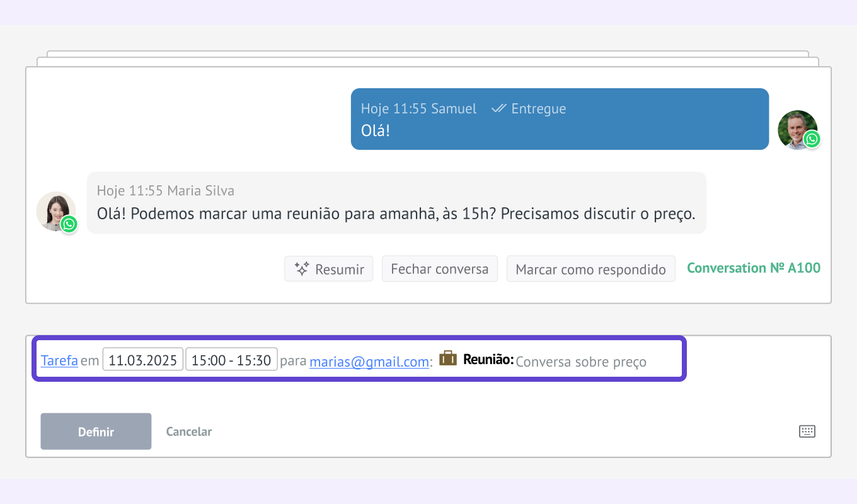Click WhatsApp badge on Maria Silva's avatar
The height and width of the screenshot is (504, 857).
pos(69,224)
